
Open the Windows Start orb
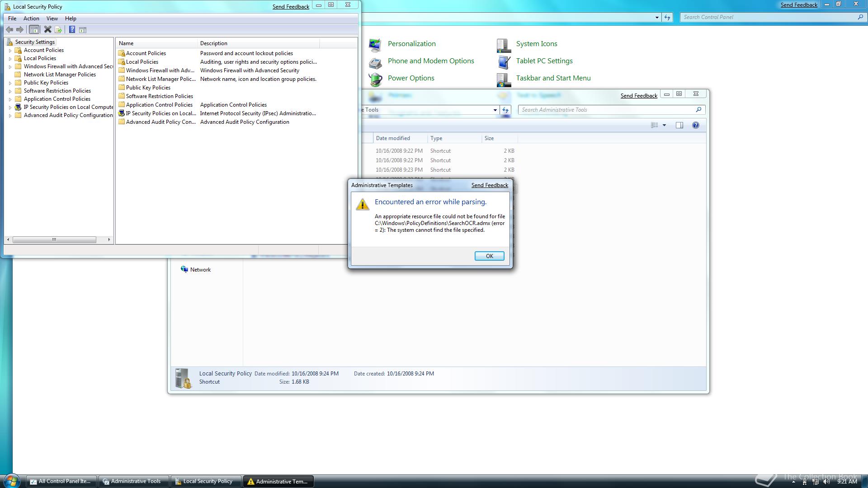[11, 481]
